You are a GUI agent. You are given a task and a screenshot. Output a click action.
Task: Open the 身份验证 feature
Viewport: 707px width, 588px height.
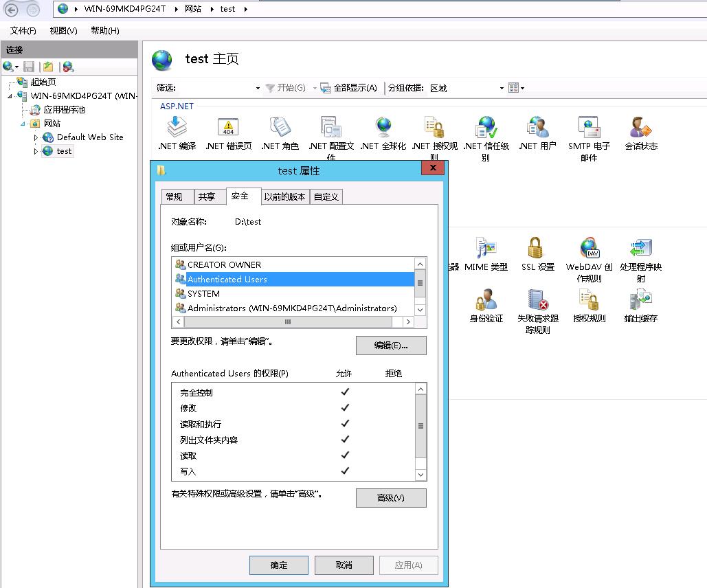486,301
